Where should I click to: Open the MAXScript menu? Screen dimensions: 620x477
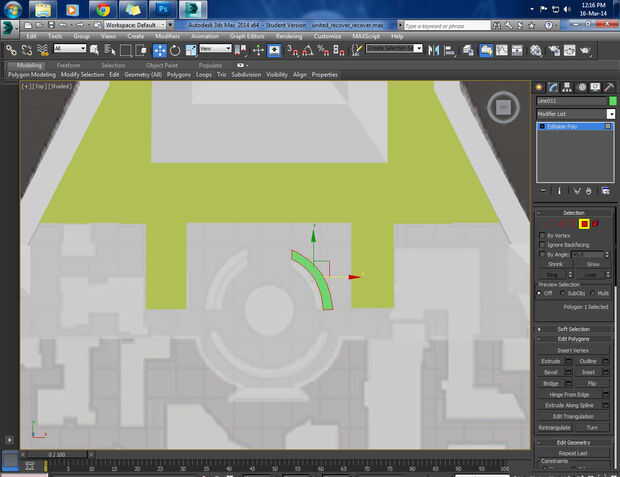pyautogui.click(x=366, y=36)
